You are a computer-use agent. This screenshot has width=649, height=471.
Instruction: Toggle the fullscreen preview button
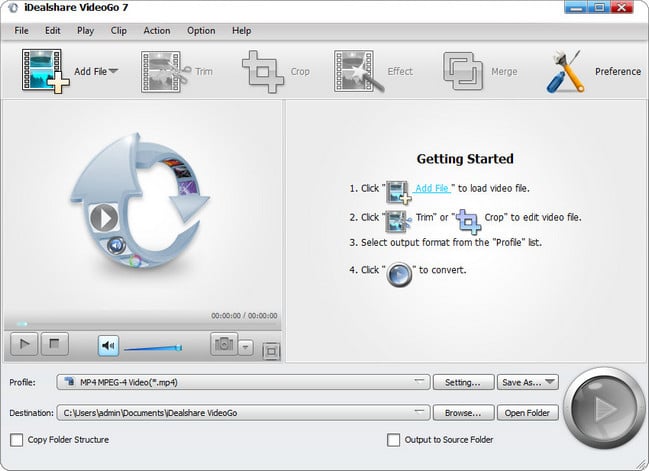click(270, 351)
